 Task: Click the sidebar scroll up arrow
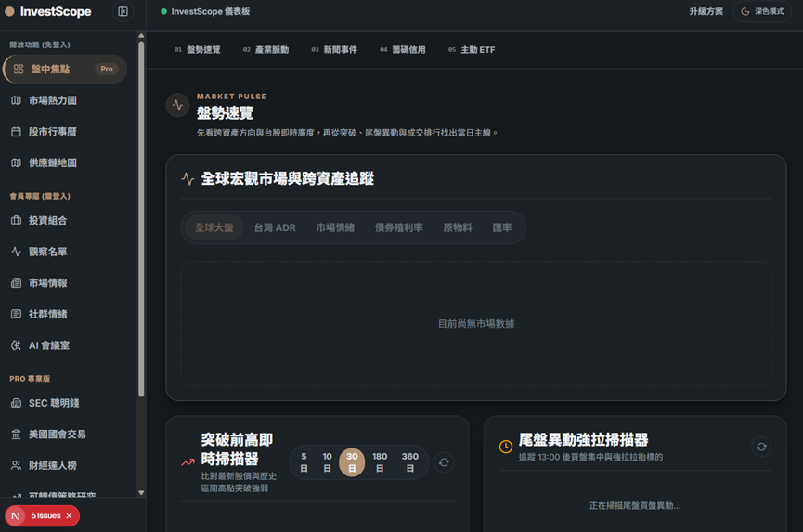pyautogui.click(x=141, y=36)
